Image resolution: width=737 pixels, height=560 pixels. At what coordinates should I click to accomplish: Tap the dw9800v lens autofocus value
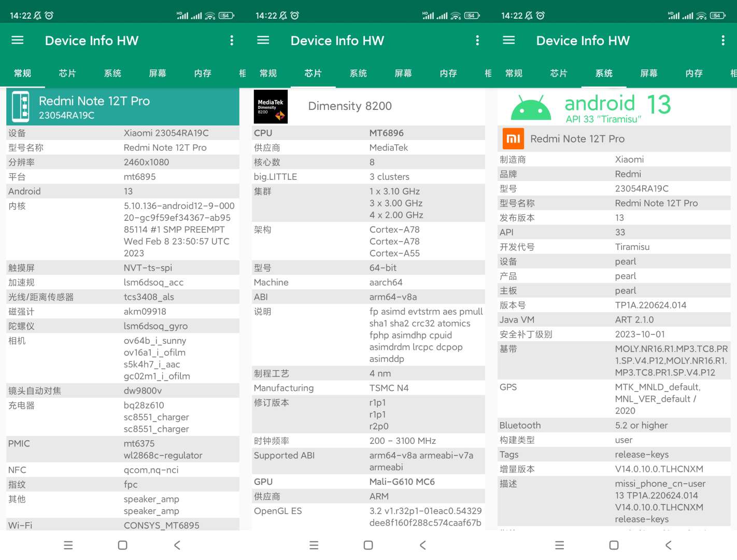[x=143, y=391]
